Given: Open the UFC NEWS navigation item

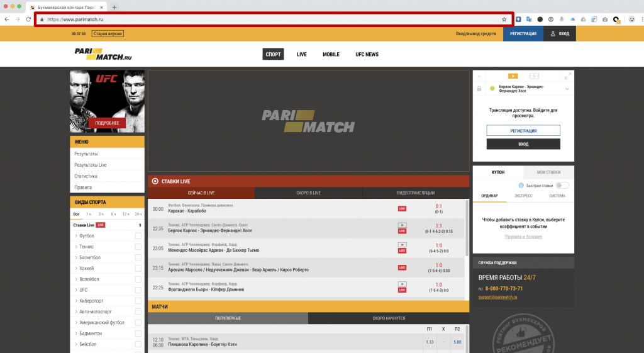Looking at the screenshot, I should tap(367, 54).
